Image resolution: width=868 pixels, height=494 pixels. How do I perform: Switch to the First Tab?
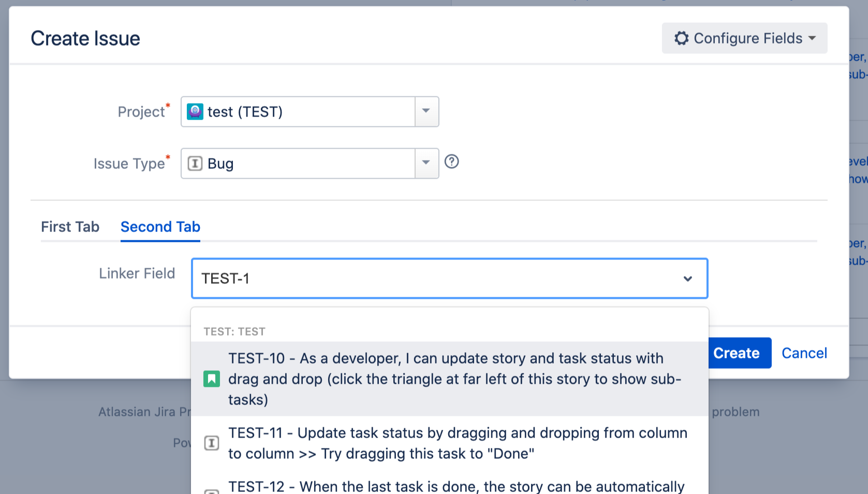(x=70, y=227)
